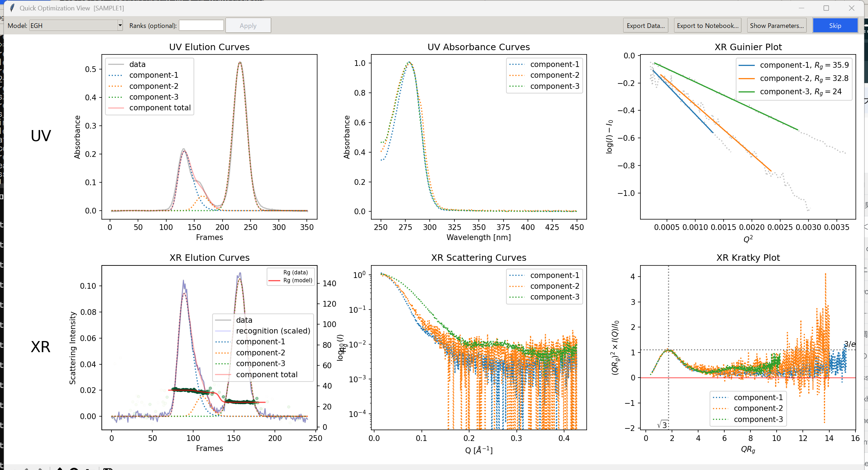This screenshot has width=868, height=470.
Task: Click 'component total' in XR Elution legend
Action: (256, 374)
